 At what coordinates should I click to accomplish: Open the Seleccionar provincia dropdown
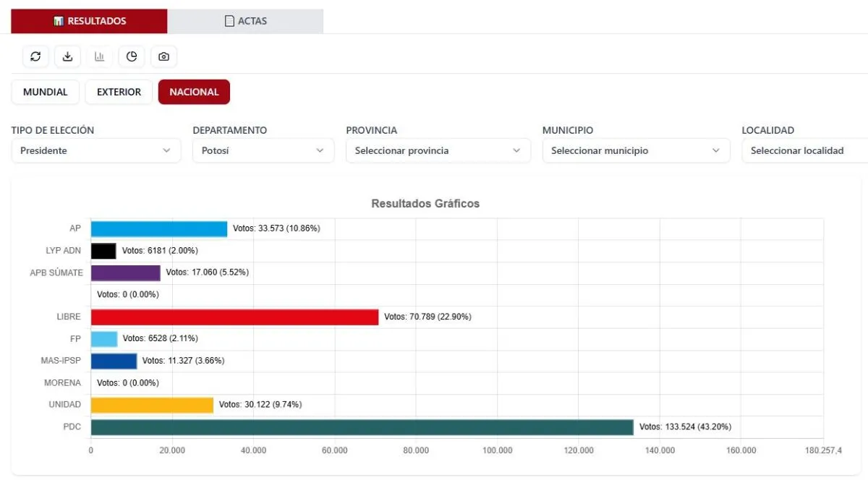pos(438,150)
